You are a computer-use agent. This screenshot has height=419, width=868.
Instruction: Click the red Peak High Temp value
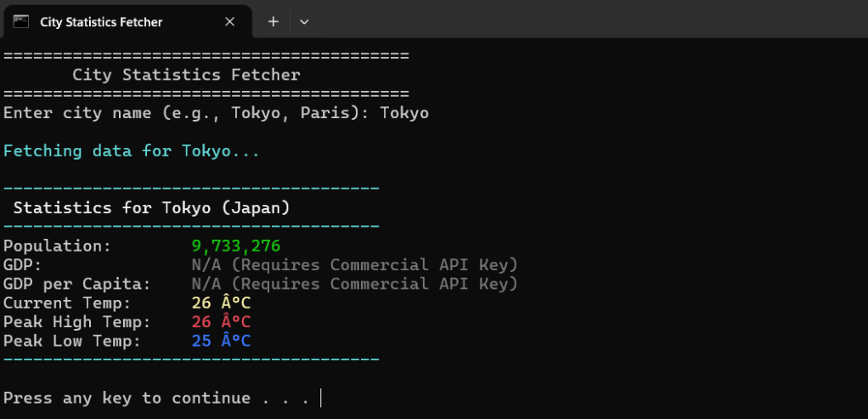tap(221, 322)
